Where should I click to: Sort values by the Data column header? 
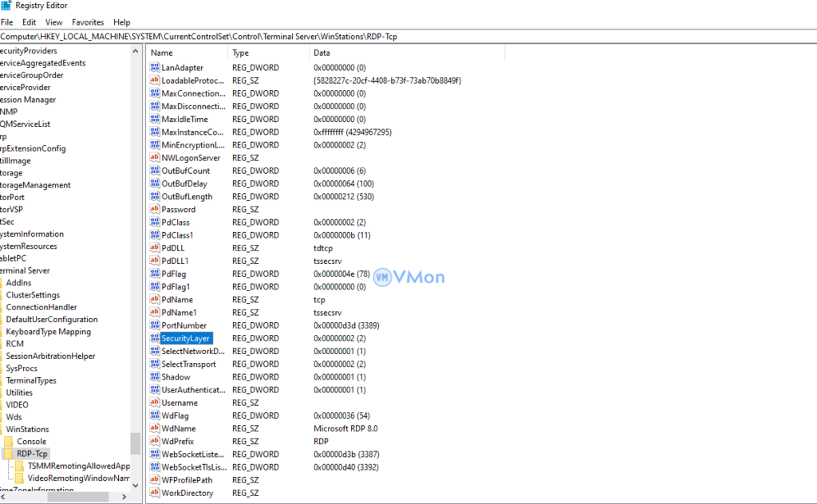[x=407, y=53]
